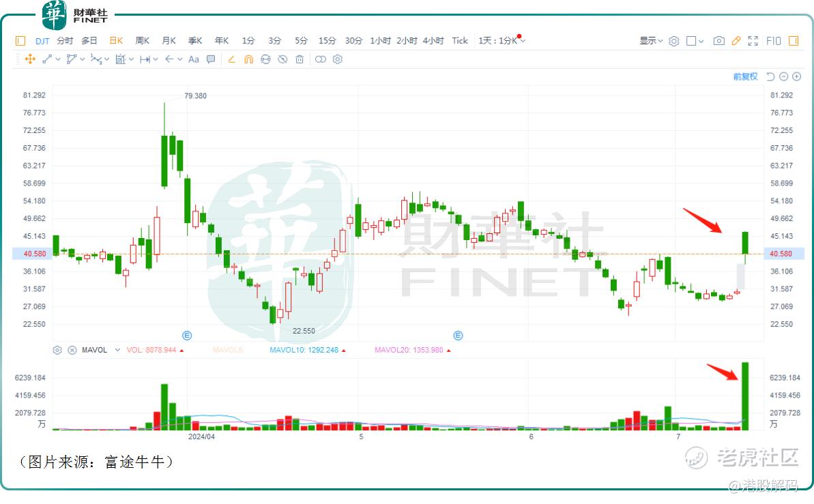The image size is (814, 504).
Task: Click the MAVOL20: 1353.980 label
Action: [x=409, y=350]
